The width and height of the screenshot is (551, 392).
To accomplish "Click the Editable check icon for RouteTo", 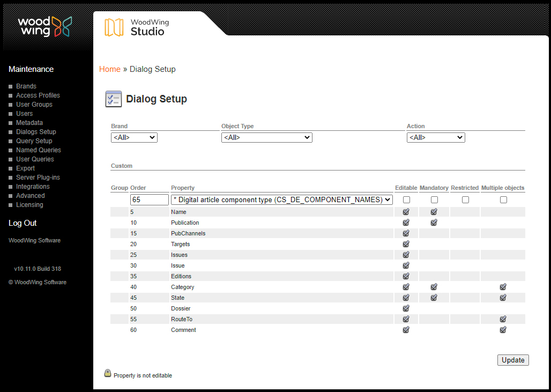I will pyautogui.click(x=406, y=319).
